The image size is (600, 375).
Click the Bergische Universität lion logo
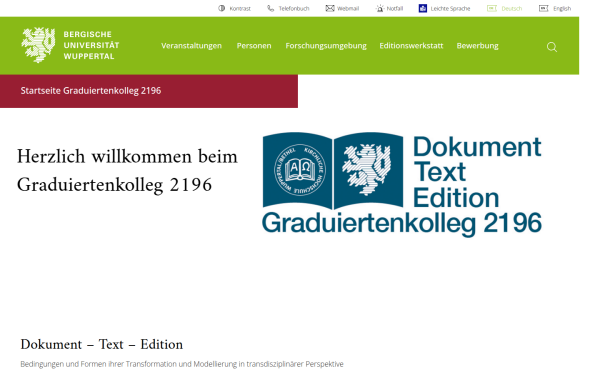click(x=38, y=45)
